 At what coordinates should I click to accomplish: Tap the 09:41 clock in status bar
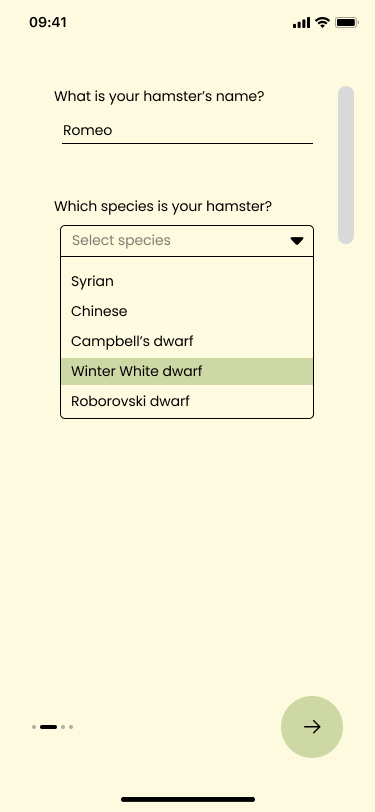coord(48,22)
